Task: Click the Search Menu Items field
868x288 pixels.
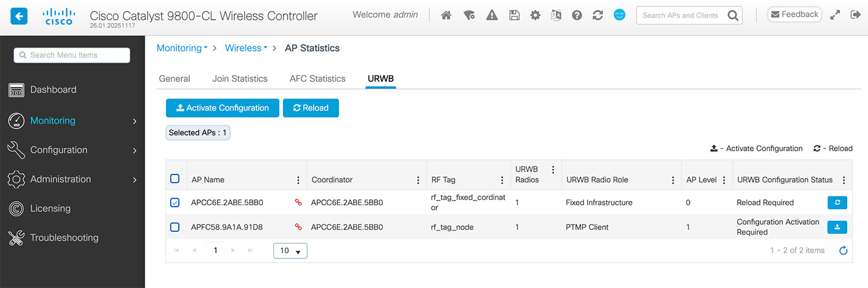Action: (x=72, y=55)
